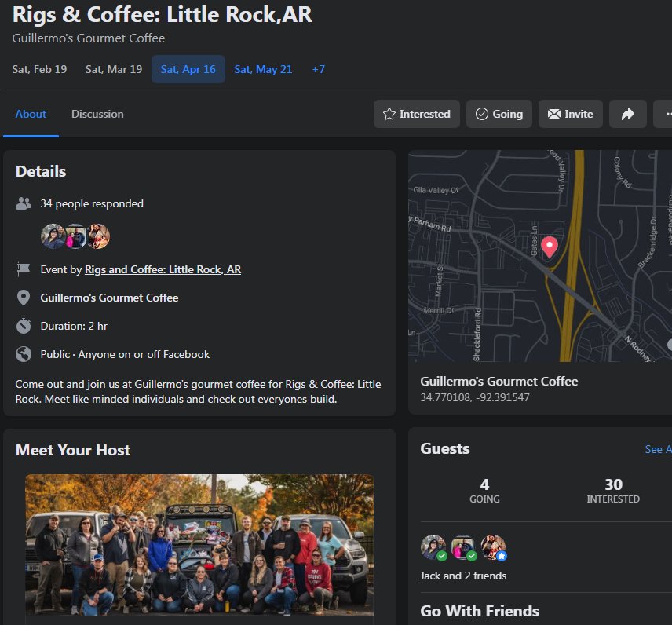Click the location pin icon in Details
This screenshot has height=625, width=672.
click(24, 298)
